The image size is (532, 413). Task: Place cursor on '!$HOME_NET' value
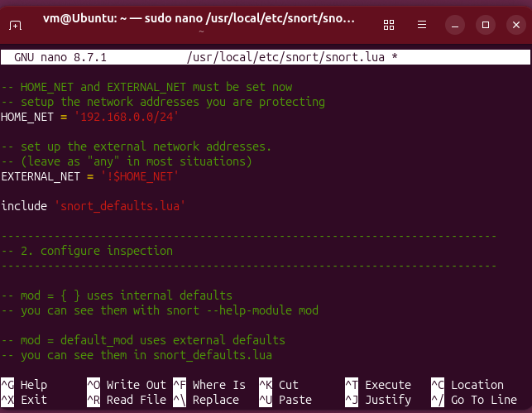[x=140, y=177]
